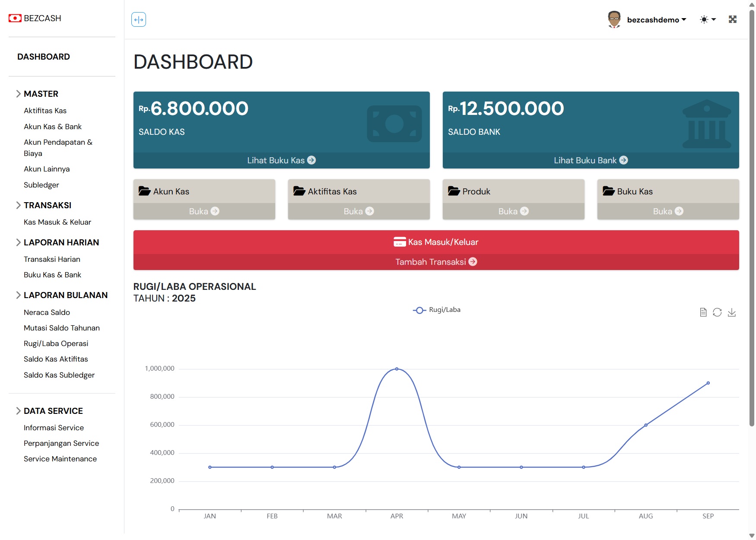The image size is (756, 540).
Task: Click Tambah Transaksi button
Action: point(436,262)
